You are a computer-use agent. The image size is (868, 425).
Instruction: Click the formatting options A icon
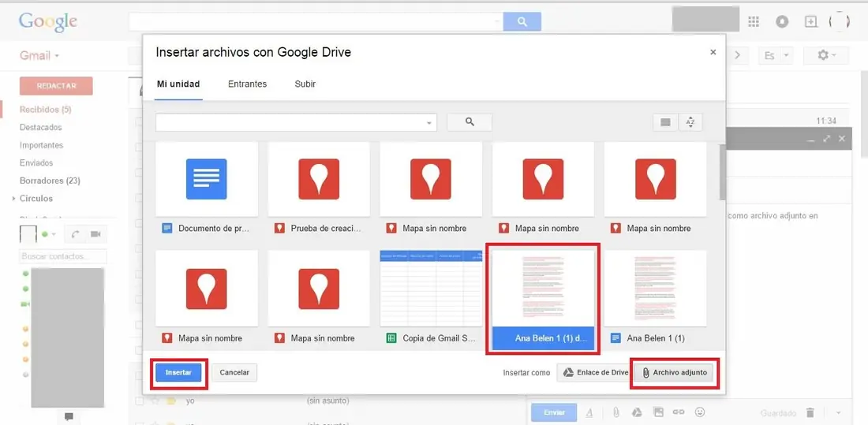589,412
